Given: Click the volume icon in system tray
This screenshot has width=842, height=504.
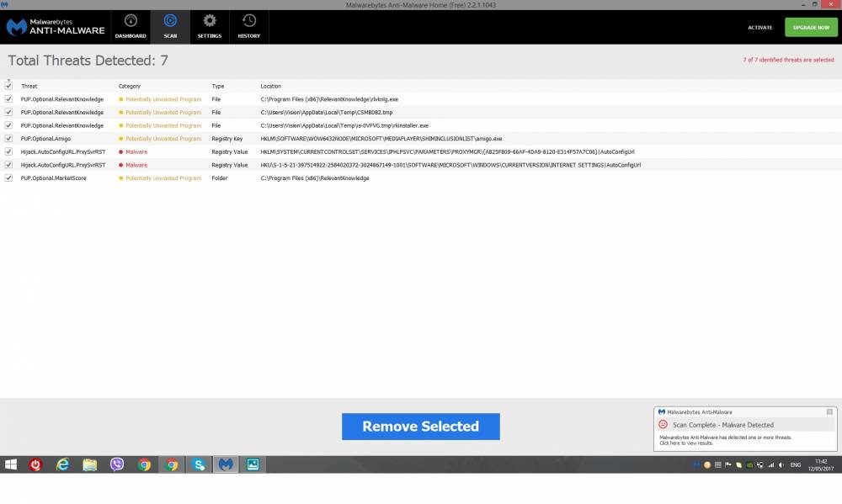Looking at the screenshot, I should tap(781, 464).
